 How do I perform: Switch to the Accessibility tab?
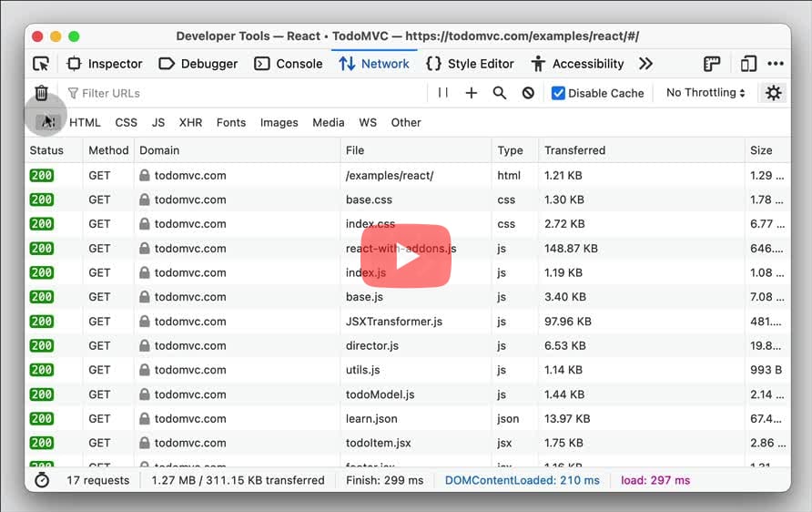tap(577, 64)
